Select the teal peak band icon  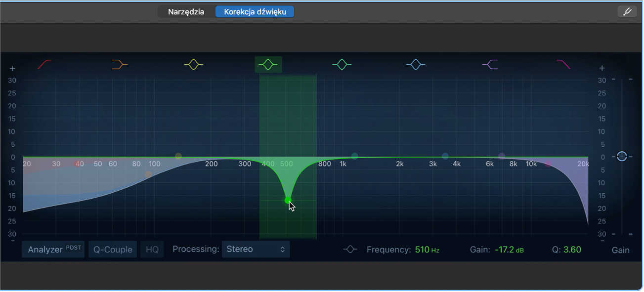342,64
